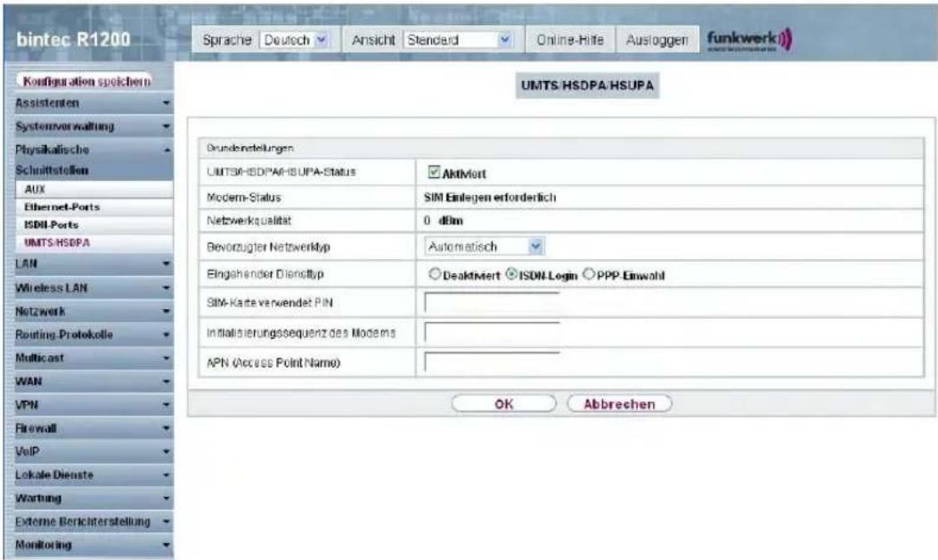Expand the Externe Berichterstellung menu
The image size is (938, 560).
point(93,521)
